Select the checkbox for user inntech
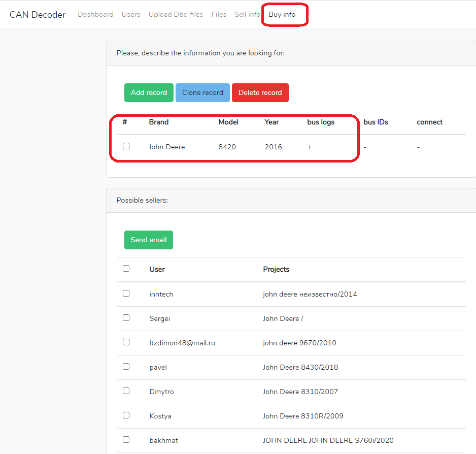This screenshot has width=476, height=454. (x=126, y=294)
